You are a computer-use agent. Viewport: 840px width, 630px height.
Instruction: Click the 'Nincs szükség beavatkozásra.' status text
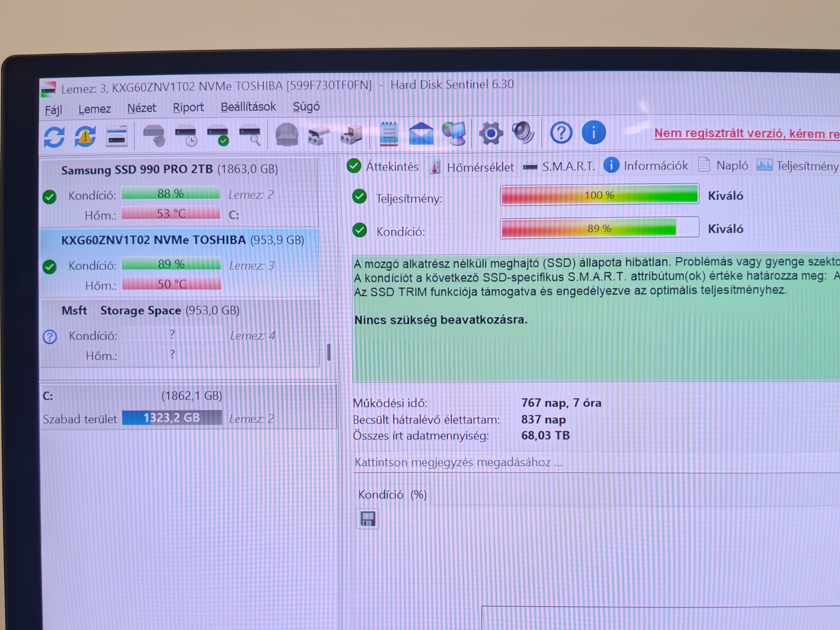point(441,320)
